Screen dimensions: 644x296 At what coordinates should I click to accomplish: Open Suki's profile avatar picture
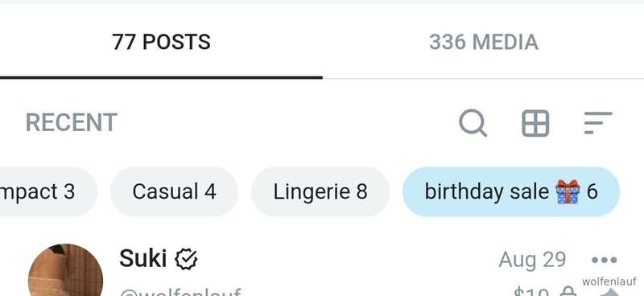65,269
